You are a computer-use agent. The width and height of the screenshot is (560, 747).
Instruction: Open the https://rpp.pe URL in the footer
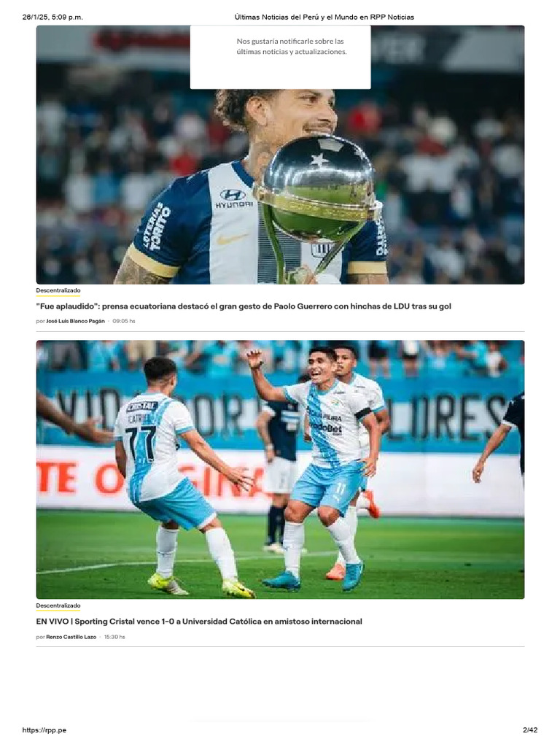pyautogui.click(x=44, y=729)
